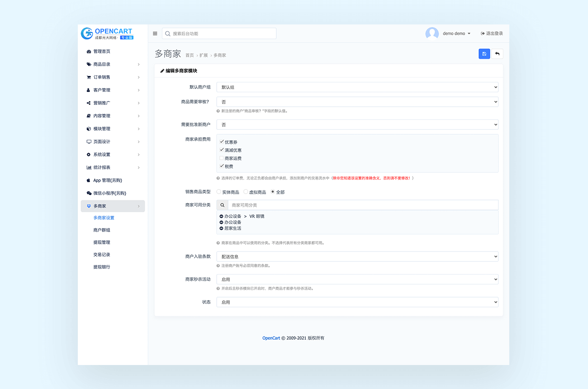The image size is (588, 389).
Task: Expand the 状态 dropdown
Action: (x=357, y=302)
